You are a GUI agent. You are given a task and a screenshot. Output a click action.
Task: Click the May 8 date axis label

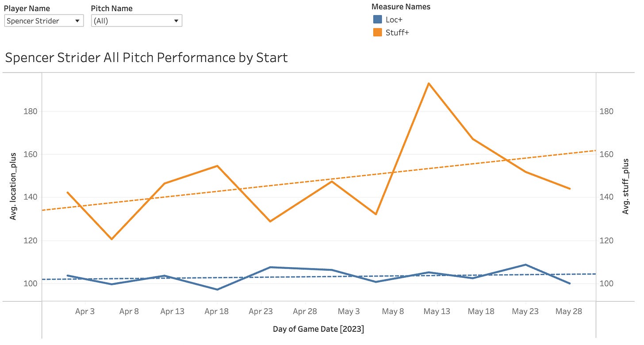(393, 311)
